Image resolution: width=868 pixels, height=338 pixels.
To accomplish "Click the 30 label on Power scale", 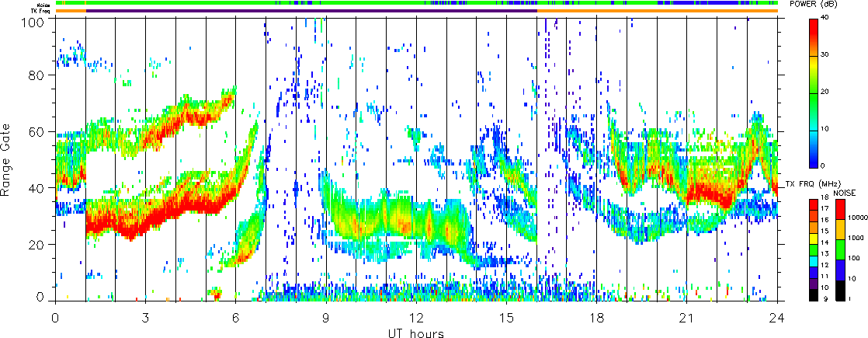I will pyautogui.click(x=824, y=56).
